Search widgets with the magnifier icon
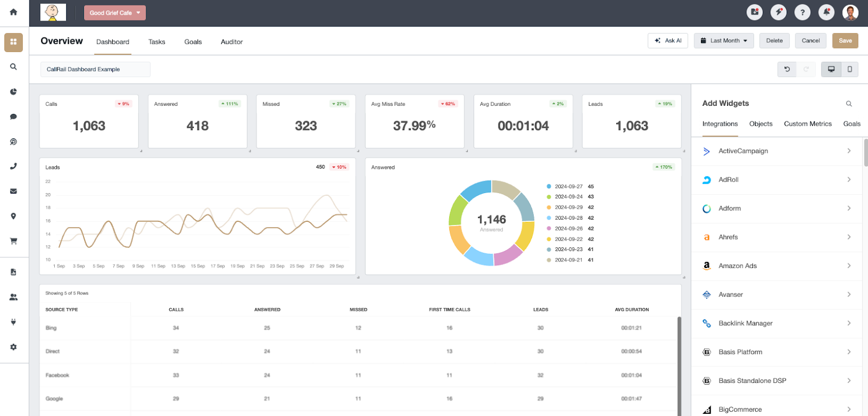 point(849,104)
